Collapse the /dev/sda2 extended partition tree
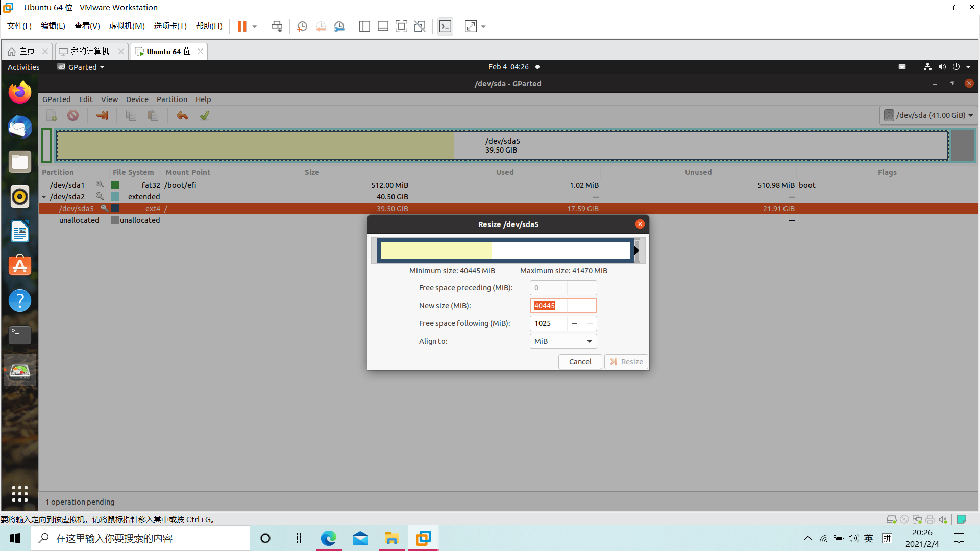 [44, 197]
